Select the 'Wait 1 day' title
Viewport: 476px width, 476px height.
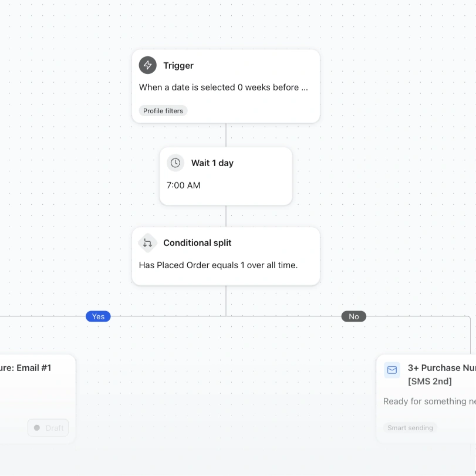[x=212, y=163]
